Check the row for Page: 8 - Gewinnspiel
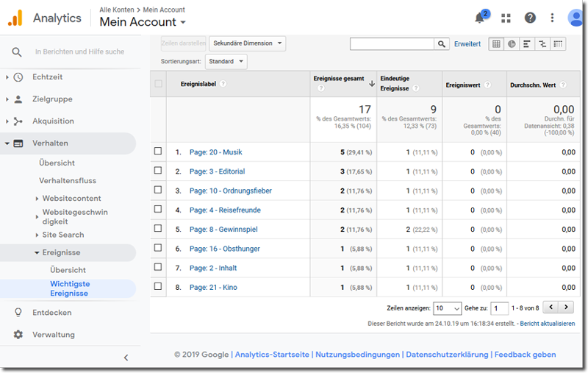 158,229
